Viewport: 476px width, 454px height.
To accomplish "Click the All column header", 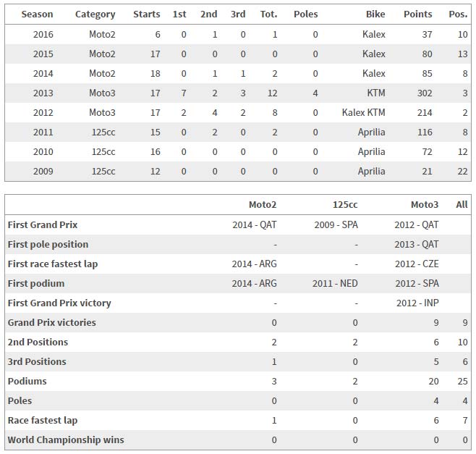I will [462, 204].
